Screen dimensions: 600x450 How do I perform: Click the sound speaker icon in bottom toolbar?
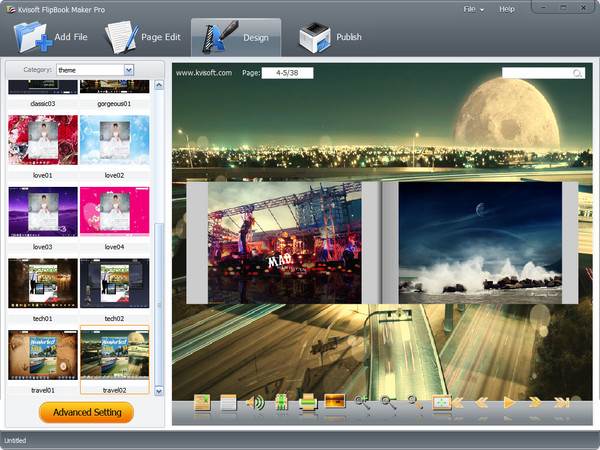[x=255, y=403]
